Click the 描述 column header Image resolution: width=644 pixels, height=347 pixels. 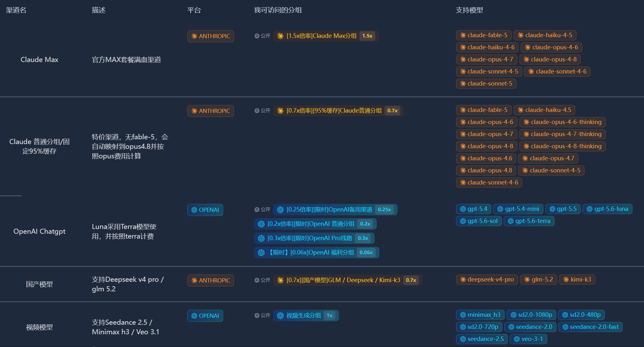pos(99,10)
